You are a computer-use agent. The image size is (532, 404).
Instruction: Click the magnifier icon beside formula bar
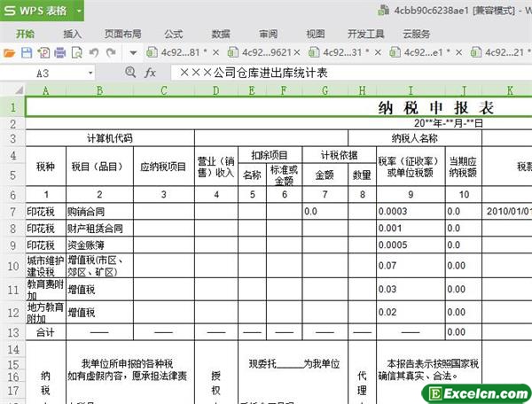tap(130, 72)
